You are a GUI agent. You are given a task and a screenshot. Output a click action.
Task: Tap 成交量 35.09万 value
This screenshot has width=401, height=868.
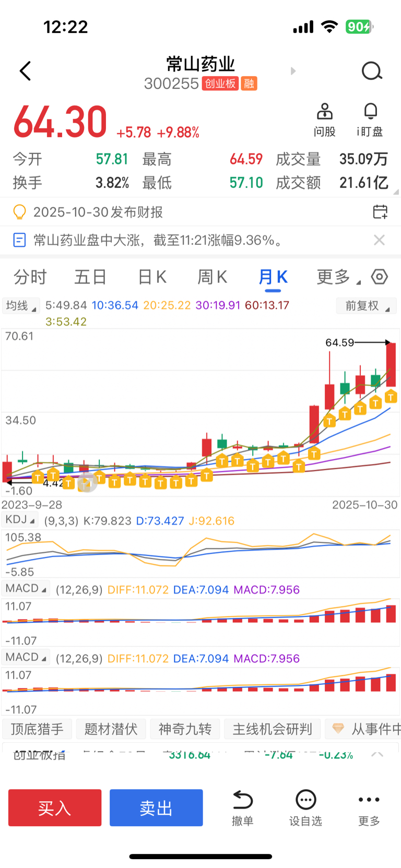tap(363, 159)
